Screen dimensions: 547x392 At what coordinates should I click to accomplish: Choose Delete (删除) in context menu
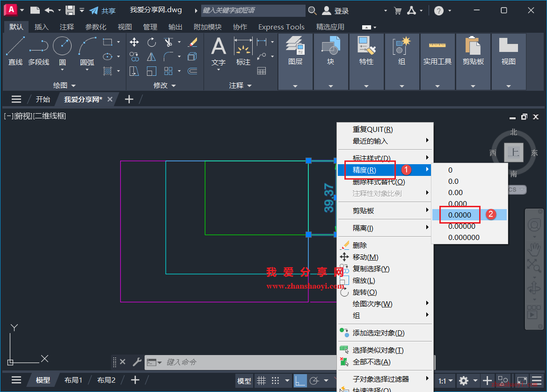tap(386, 245)
